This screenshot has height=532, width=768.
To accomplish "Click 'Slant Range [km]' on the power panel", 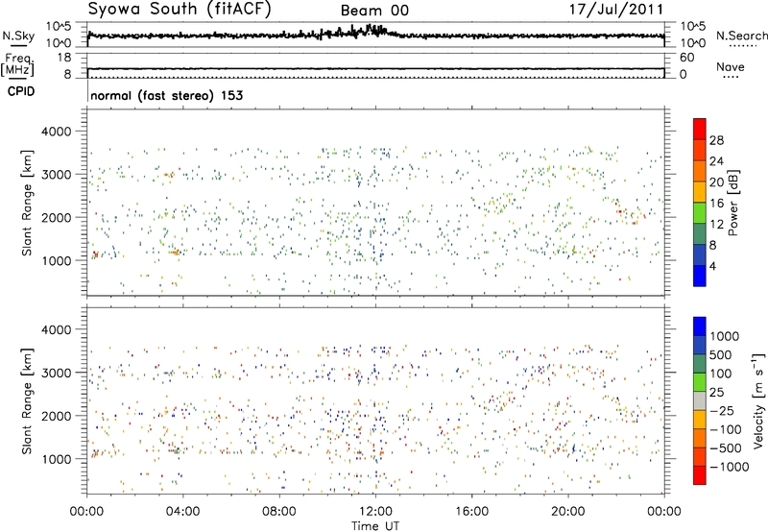I will click(27, 203).
